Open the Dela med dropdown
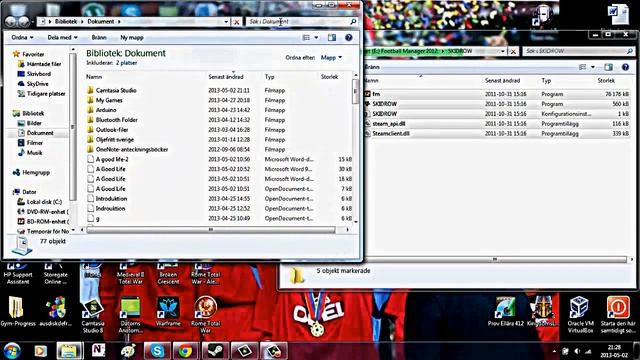 click(x=62, y=38)
